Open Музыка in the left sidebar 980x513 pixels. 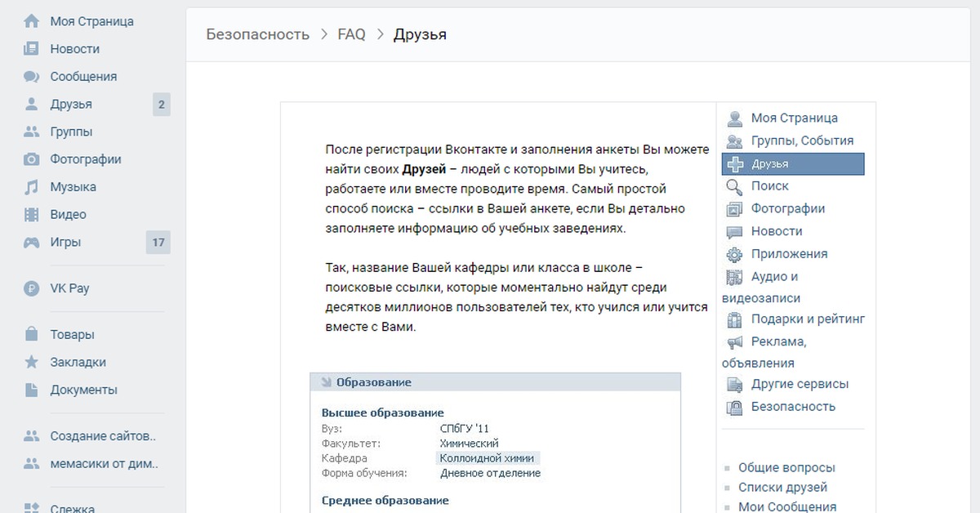[73, 187]
